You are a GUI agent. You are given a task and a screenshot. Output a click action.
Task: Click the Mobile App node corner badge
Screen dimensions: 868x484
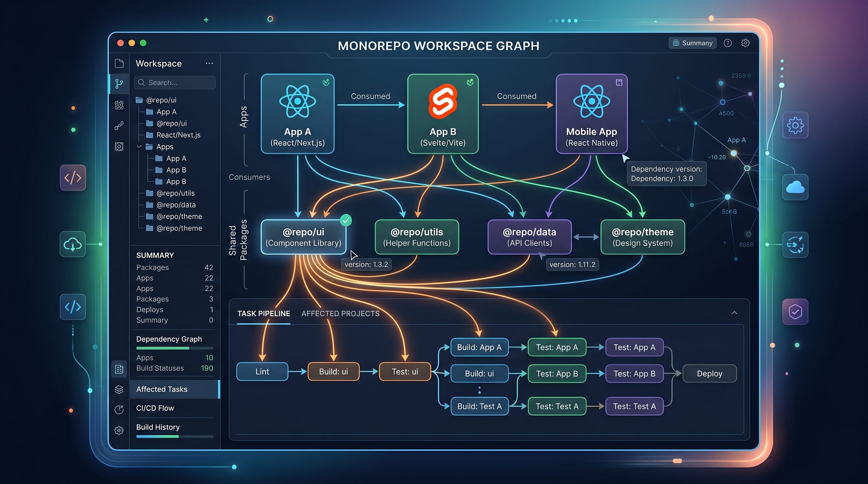pos(619,82)
